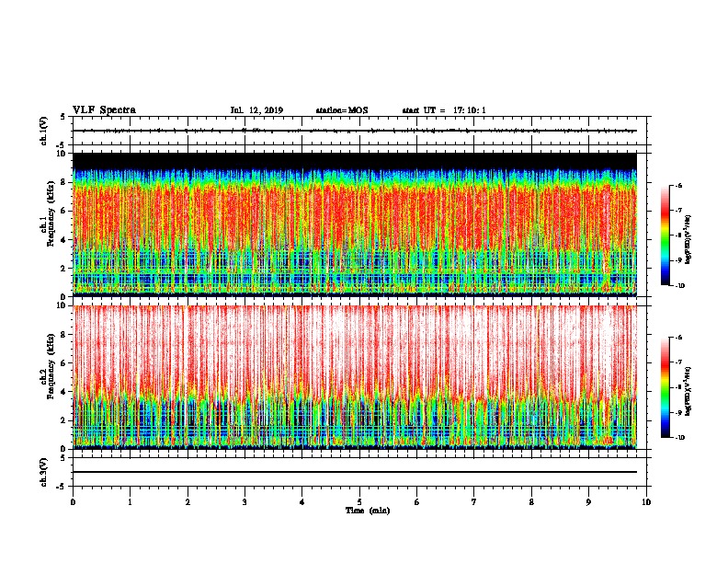Click the time-axis tick label "10"
Viewport: 728px width, 563px height.
646,502
